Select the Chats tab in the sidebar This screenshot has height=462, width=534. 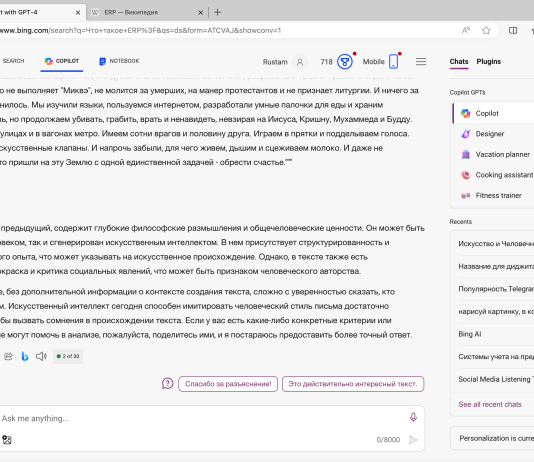[459, 62]
